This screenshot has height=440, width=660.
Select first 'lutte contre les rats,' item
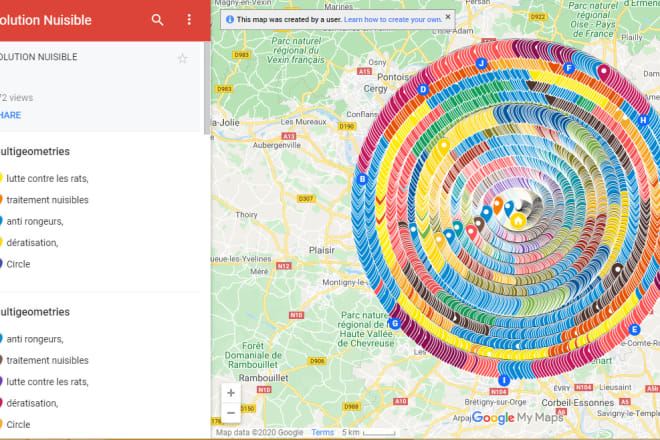[47, 179]
